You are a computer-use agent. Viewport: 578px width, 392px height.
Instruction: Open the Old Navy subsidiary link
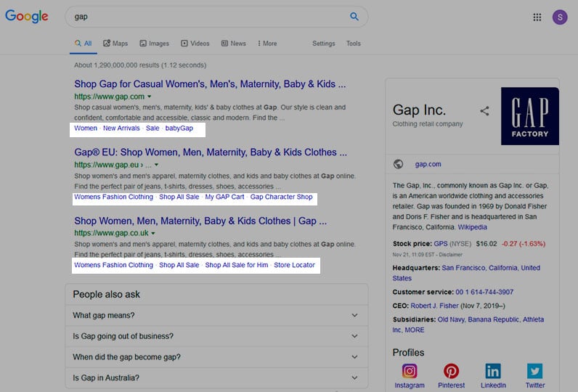coord(451,319)
